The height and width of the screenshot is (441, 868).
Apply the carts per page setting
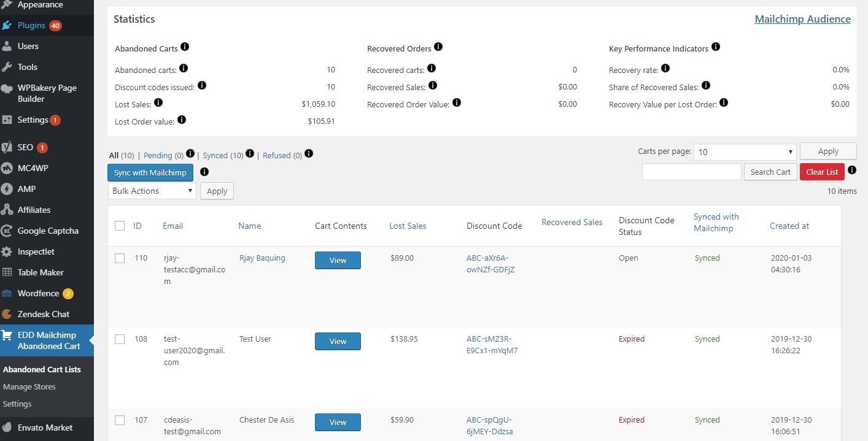point(828,151)
